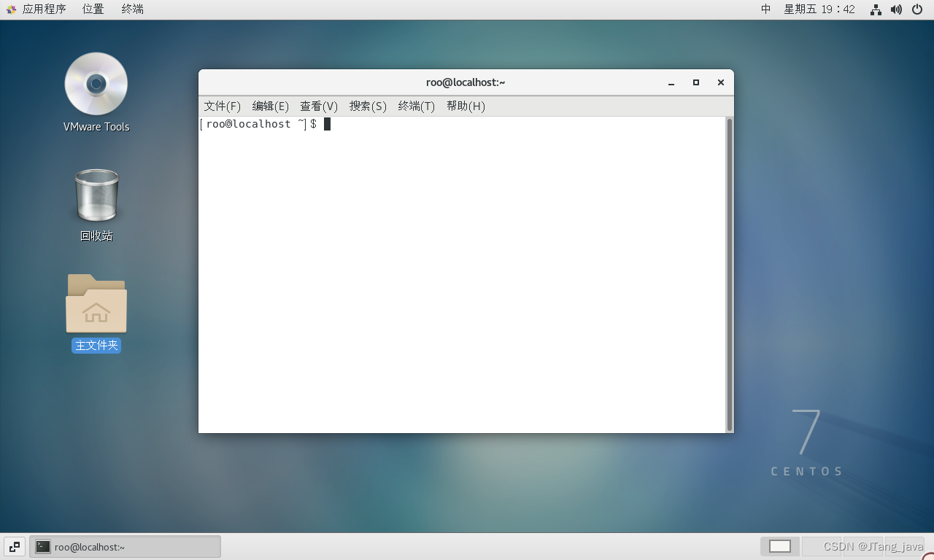Open the 中 input method indicator
Screen dimensions: 934x560
[766, 9]
